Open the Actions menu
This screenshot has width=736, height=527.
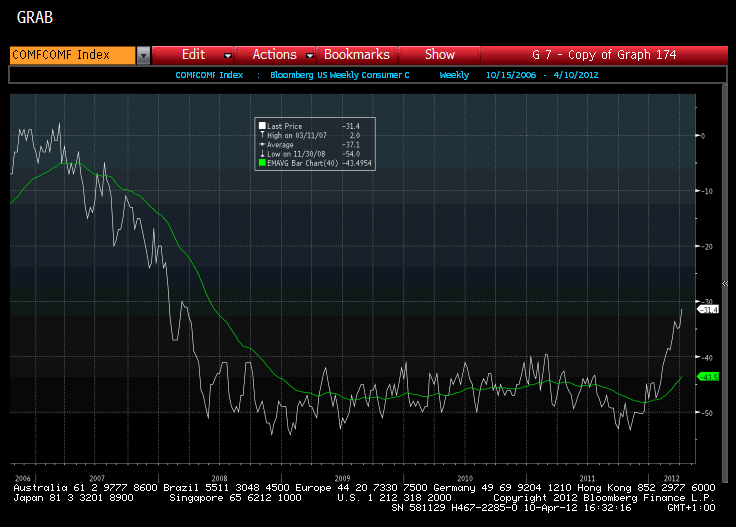[x=274, y=55]
